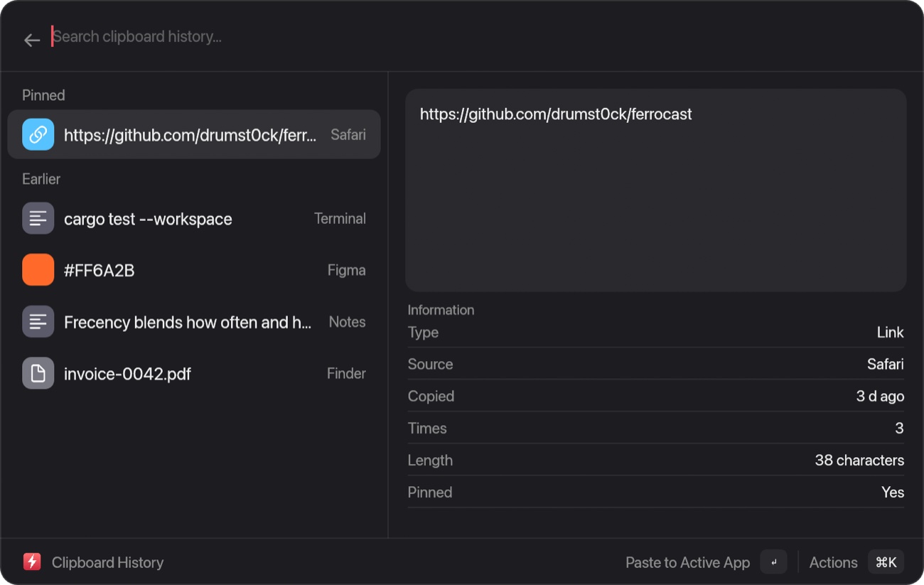Viewport: 924px width, 585px height.
Task: Click the file icon beside invoice-0042.pdf
Action: 38,373
